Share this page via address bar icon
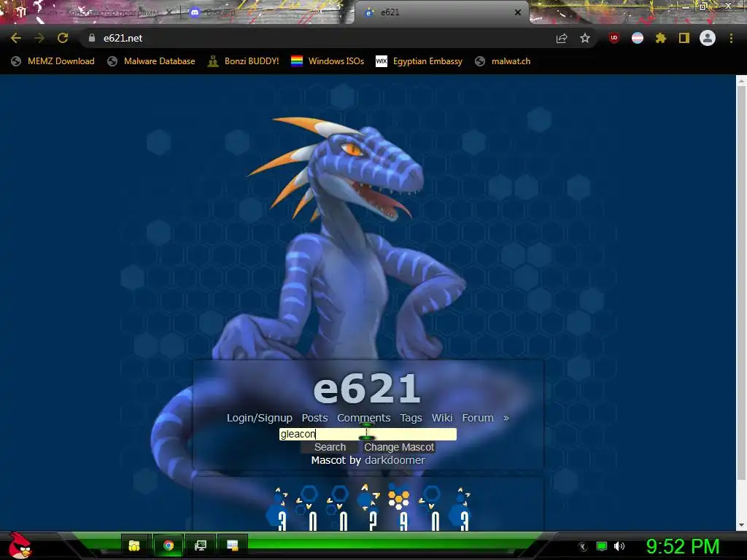747x560 pixels. pos(562,38)
